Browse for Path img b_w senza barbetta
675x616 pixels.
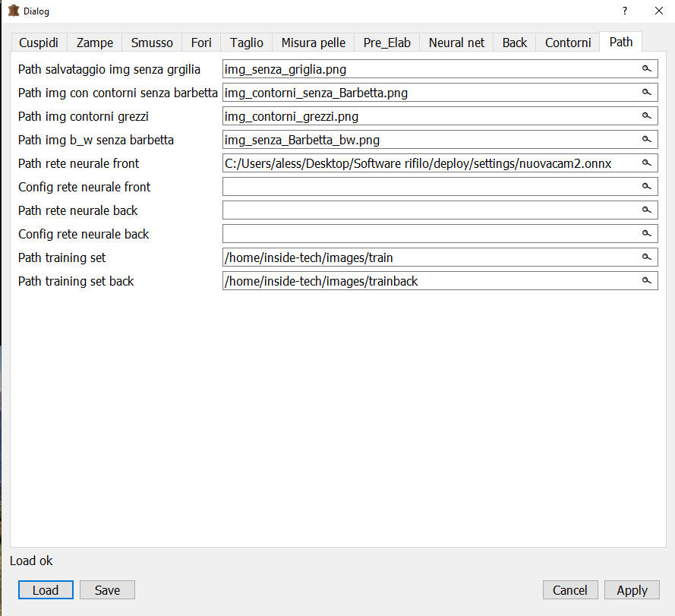tap(647, 140)
